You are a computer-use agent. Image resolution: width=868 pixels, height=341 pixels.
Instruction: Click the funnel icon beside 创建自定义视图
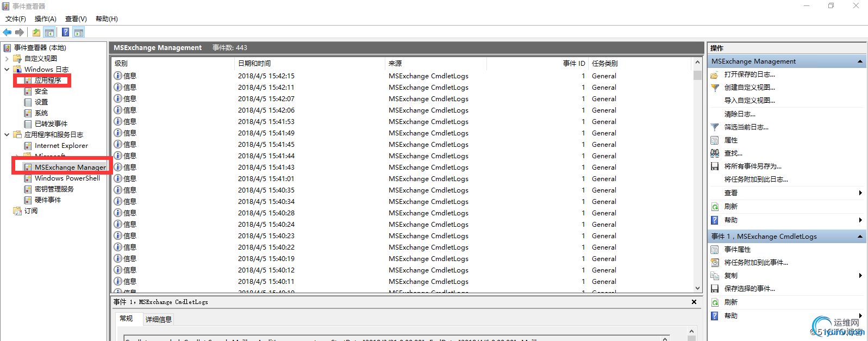tap(715, 88)
